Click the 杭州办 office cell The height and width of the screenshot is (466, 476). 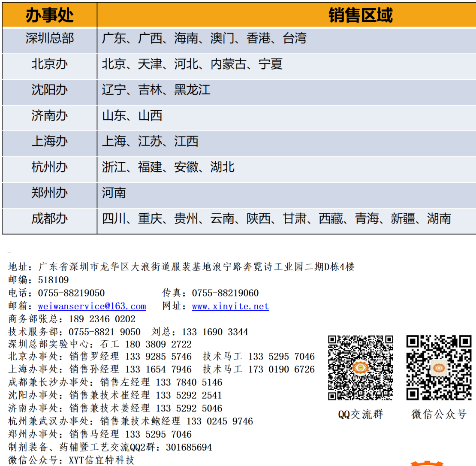point(50,167)
